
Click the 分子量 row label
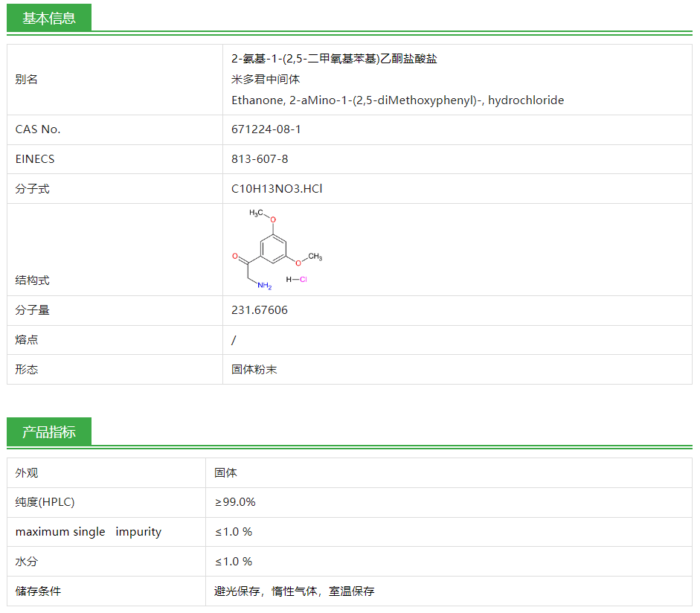point(33,309)
